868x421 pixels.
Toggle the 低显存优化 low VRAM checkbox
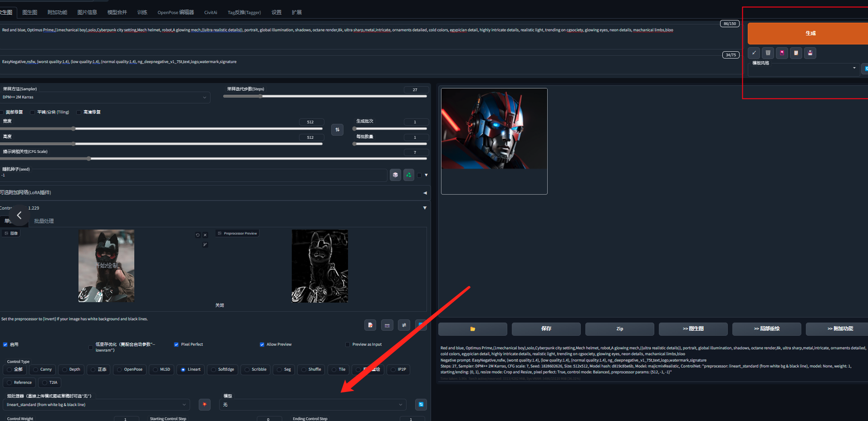(91, 348)
